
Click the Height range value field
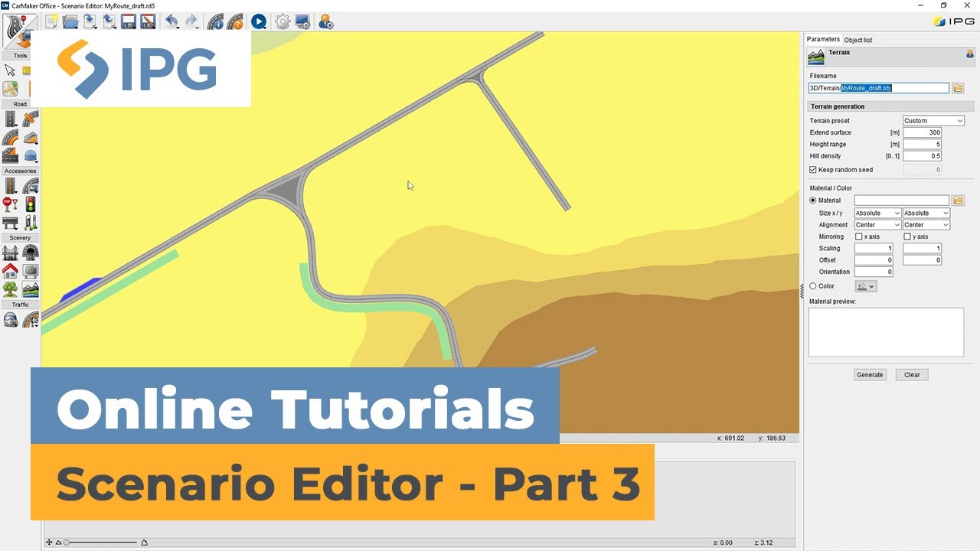point(922,144)
